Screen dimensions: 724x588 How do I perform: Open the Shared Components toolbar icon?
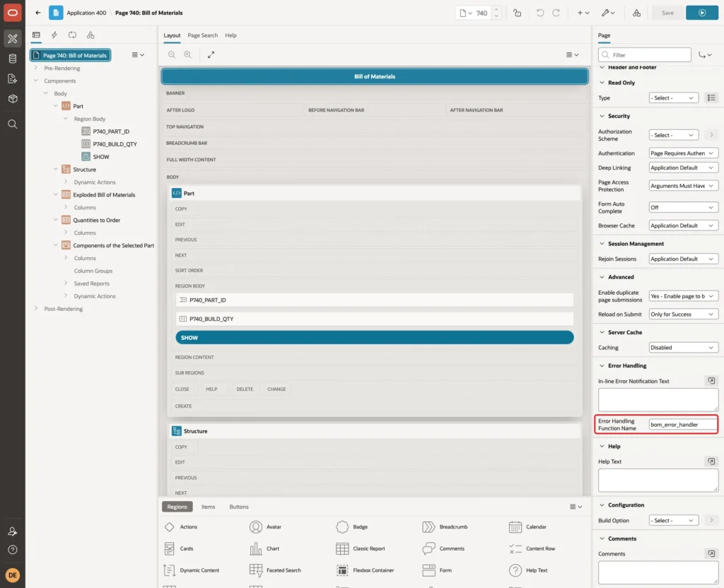637,13
